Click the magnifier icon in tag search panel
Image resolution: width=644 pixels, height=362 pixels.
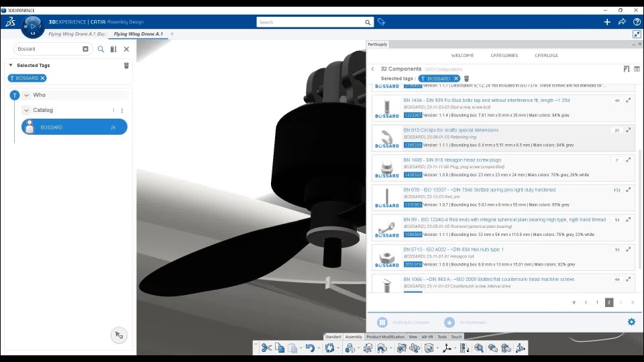click(101, 49)
